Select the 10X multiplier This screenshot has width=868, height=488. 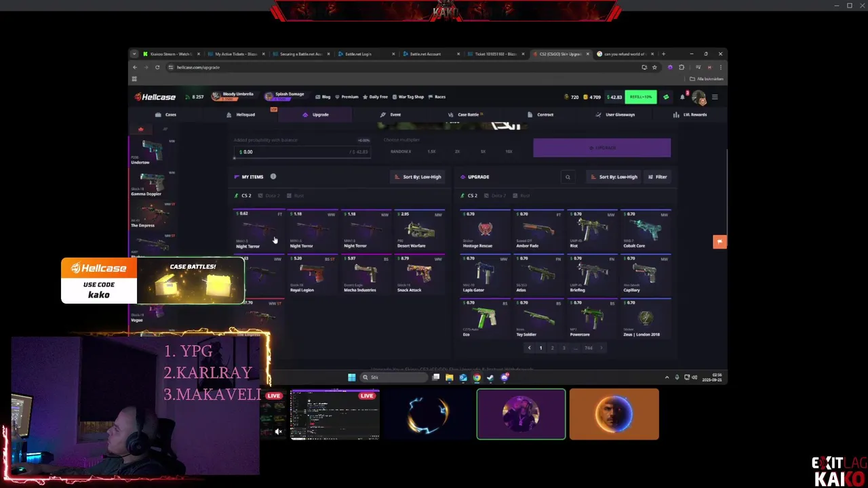click(x=509, y=152)
